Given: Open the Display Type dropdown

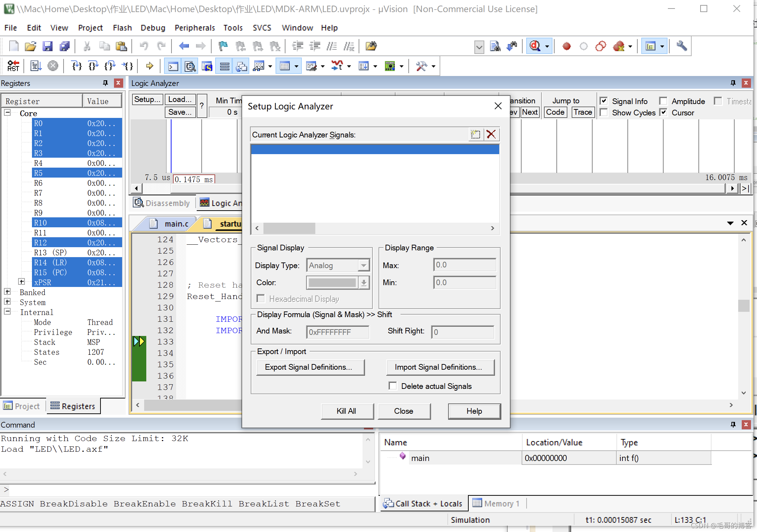Looking at the screenshot, I should [363, 265].
